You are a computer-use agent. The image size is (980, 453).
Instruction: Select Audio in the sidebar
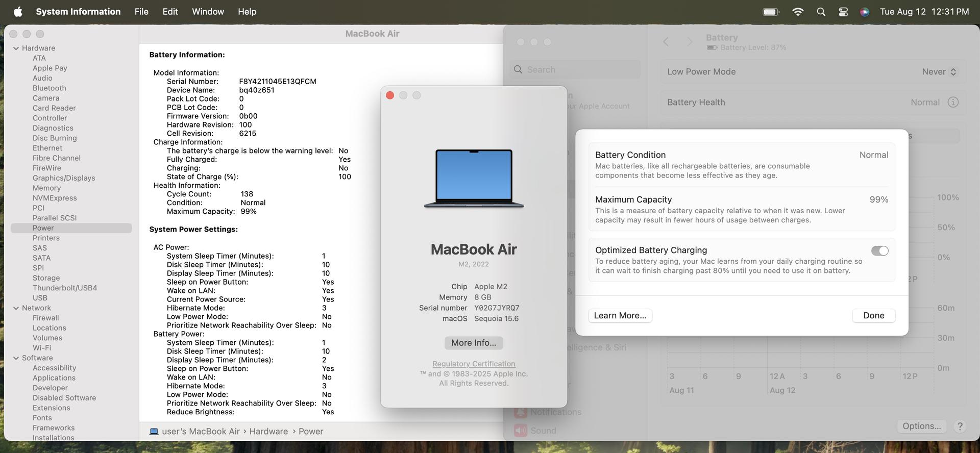point(42,78)
